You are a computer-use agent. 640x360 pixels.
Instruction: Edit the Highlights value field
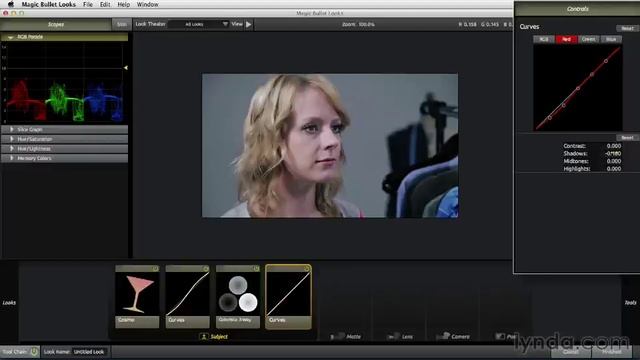(613, 169)
